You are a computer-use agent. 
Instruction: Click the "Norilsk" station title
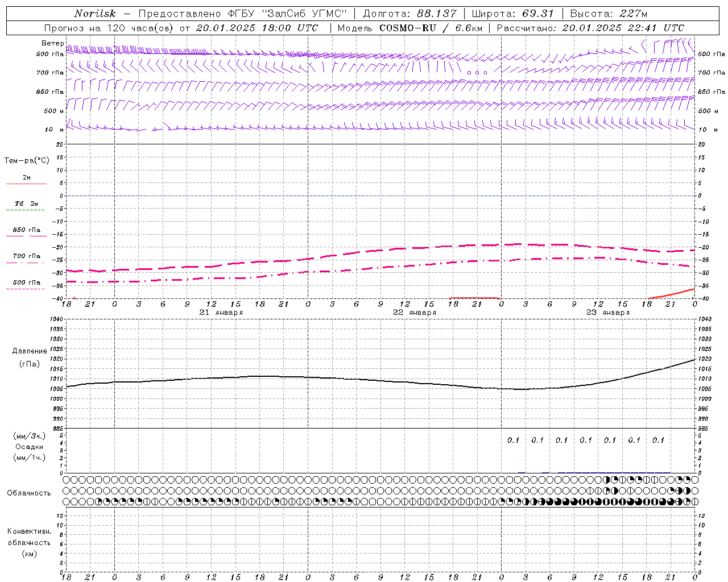(94, 14)
